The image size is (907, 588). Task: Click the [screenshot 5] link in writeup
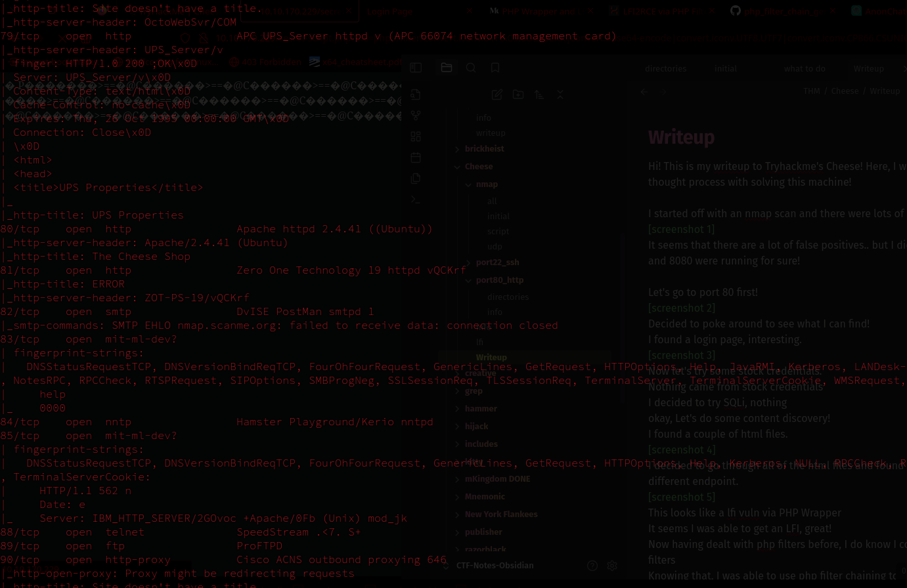tap(681, 497)
